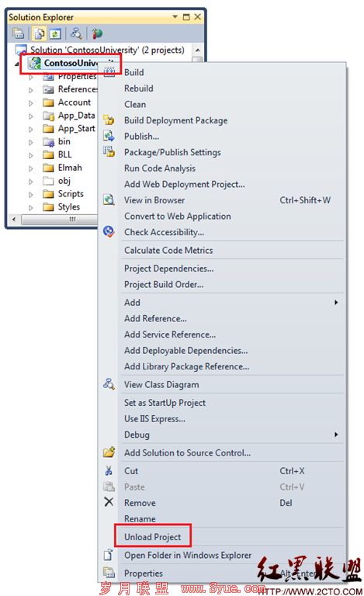
Task: Click the References node icon
Action: coord(48,90)
